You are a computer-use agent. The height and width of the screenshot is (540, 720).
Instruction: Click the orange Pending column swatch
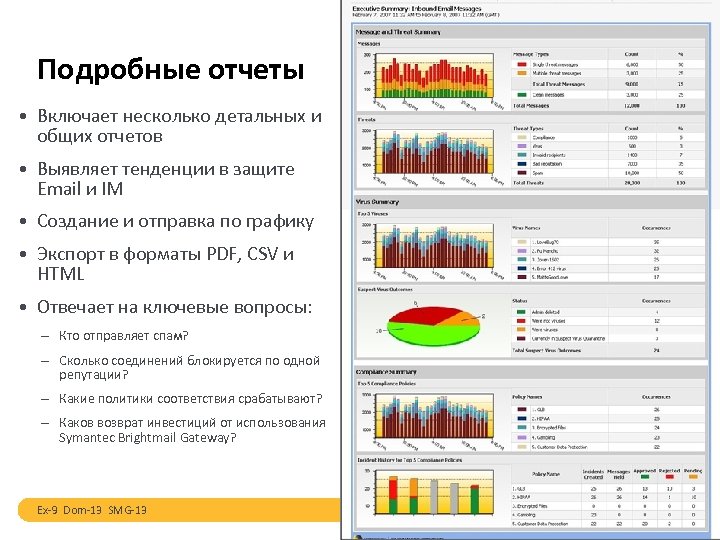click(693, 477)
